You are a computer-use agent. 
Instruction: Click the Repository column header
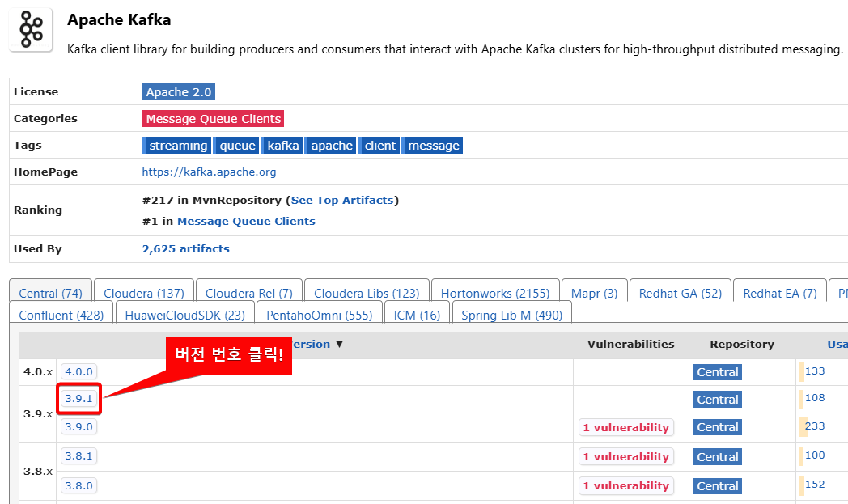pyautogui.click(x=742, y=345)
